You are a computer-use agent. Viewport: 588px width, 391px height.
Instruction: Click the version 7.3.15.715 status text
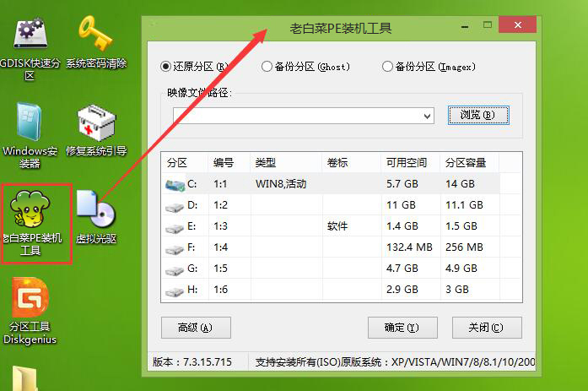(x=192, y=362)
